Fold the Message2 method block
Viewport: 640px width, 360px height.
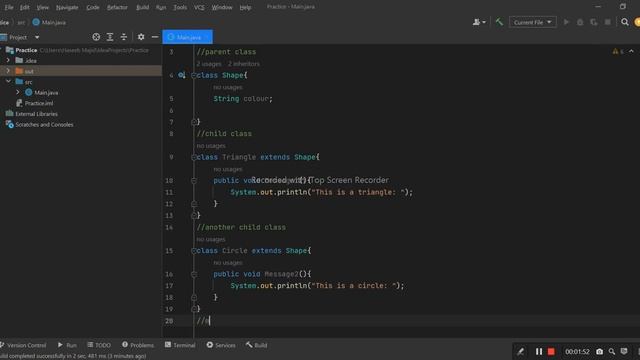pos(194,274)
